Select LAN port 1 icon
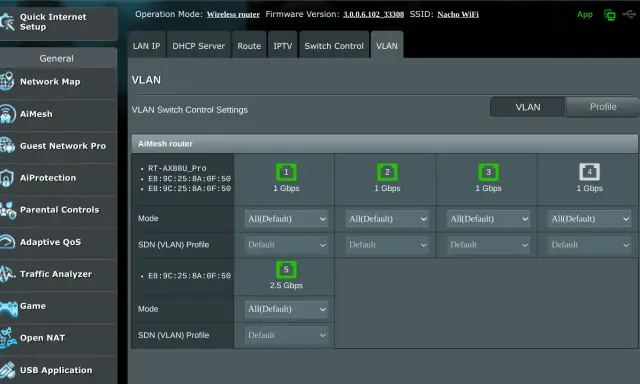The height and width of the screenshot is (384, 640). (x=286, y=172)
